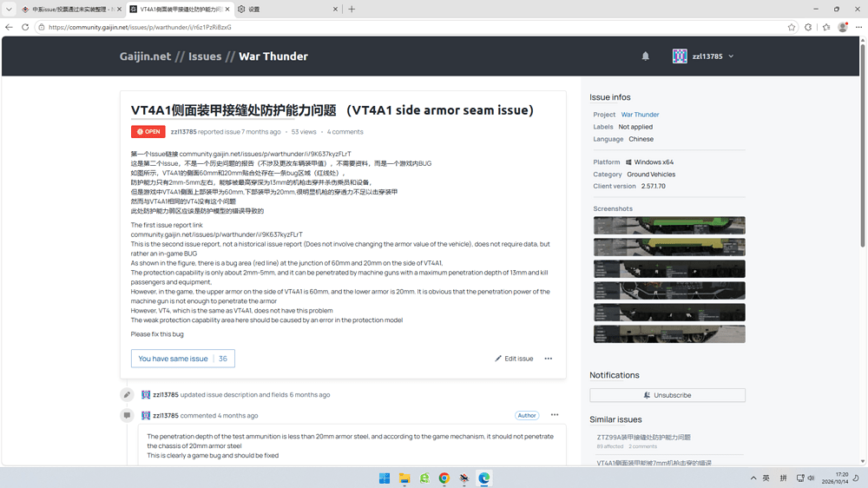Screen dimensions: 868x488
Task: Click the 4 comments link
Action: [x=345, y=132]
